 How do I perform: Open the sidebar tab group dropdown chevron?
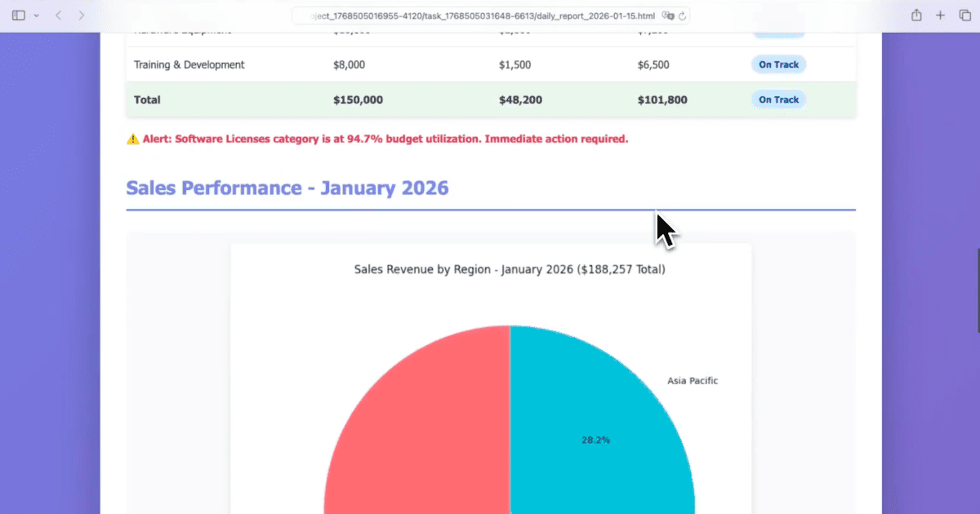[36, 16]
